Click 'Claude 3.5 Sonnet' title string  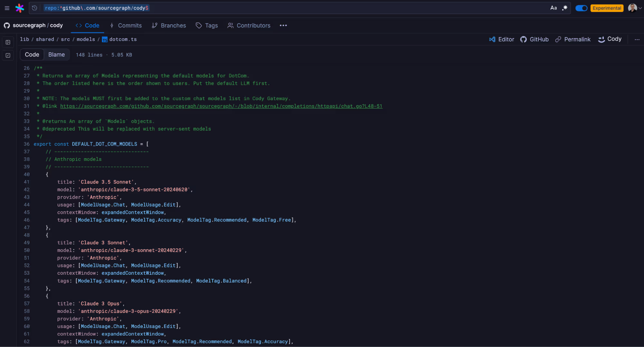[106, 182]
